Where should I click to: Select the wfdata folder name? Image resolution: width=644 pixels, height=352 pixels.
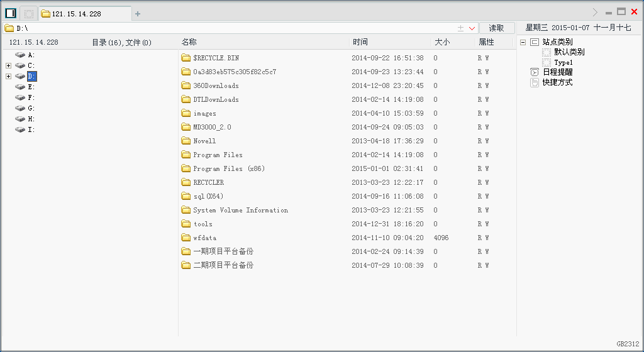pos(205,238)
